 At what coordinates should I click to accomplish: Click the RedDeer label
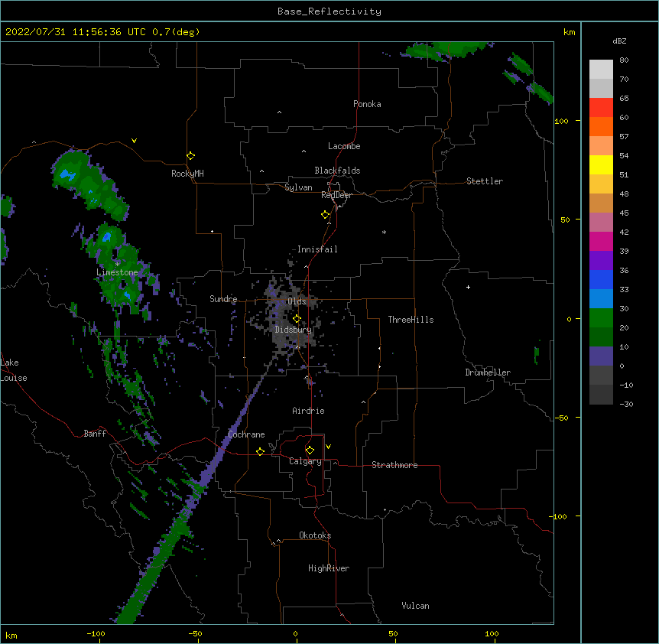coord(336,195)
